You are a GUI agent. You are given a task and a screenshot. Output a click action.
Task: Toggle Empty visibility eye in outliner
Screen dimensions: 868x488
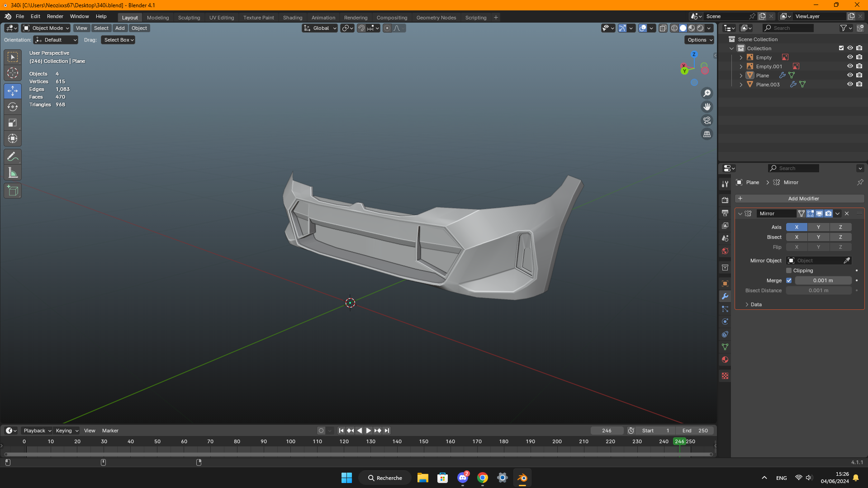[850, 57]
